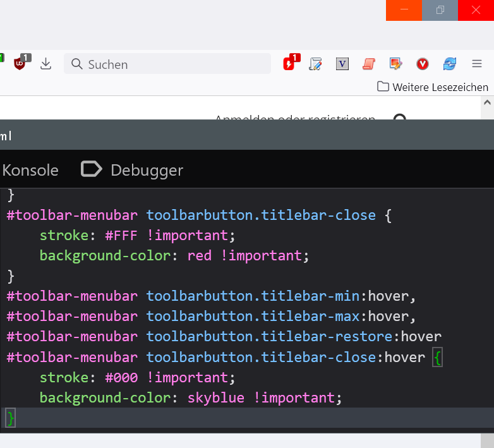494x448 pixels.
Task: Click the skyblue value in the CSS
Action: 217,397
